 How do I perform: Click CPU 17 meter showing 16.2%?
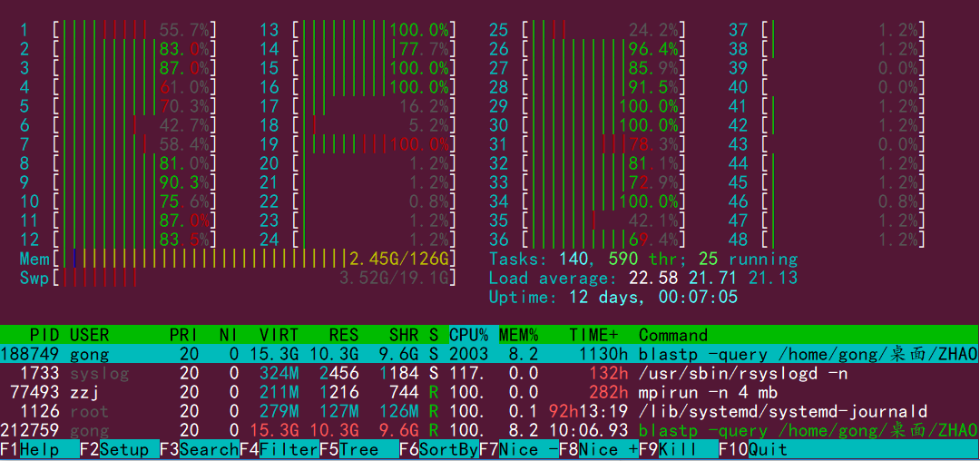(357, 106)
